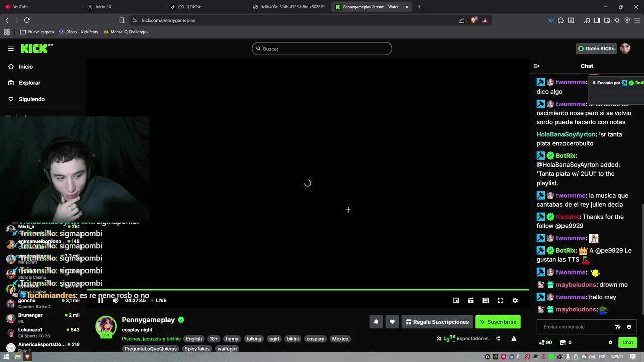The width and height of the screenshot is (644, 362).
Task: Report the stream via warning icon
Action: coord(514,339)
